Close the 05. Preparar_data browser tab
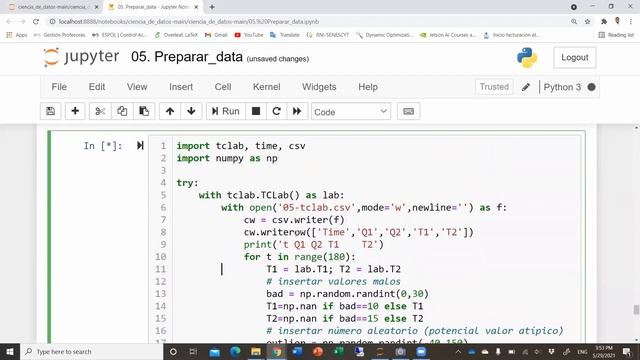640x360 pixels. point(196,7)
